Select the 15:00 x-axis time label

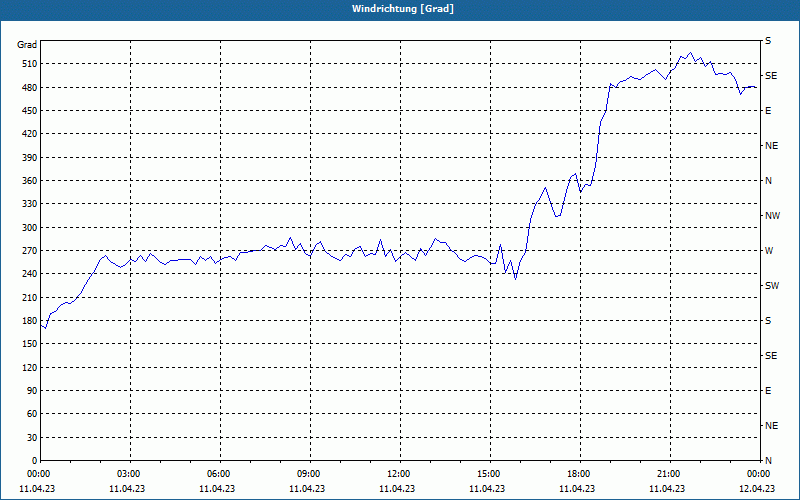tap(489, 474)
